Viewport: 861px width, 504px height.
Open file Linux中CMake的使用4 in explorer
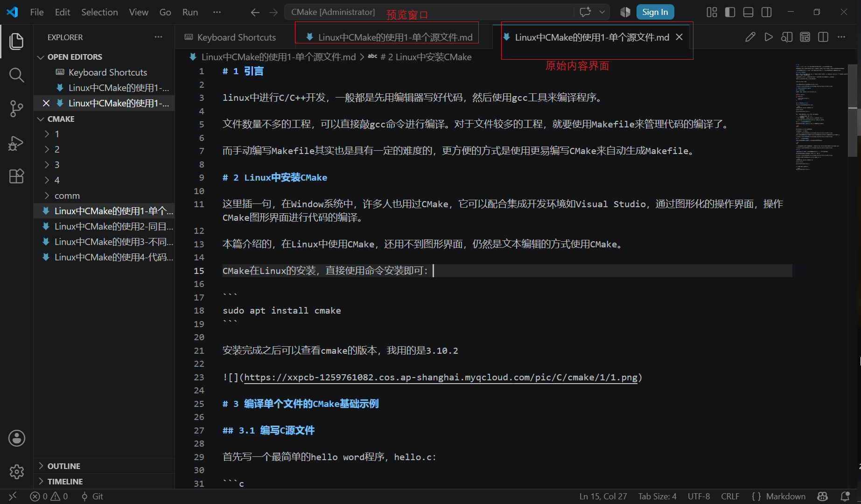105,257
